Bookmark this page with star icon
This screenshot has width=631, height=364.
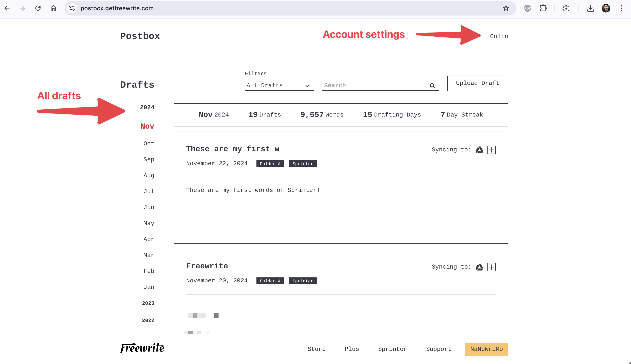pos(506,8)
